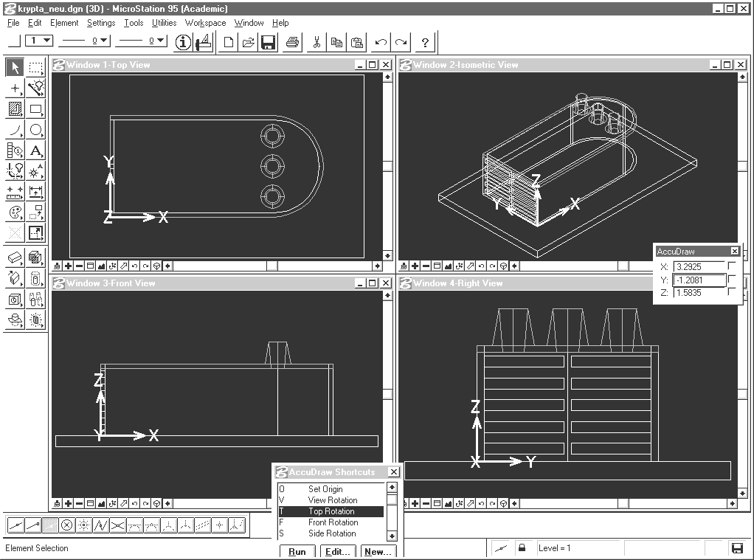Zoom out in Window 2-Isometric View

(x=426, y=266)
